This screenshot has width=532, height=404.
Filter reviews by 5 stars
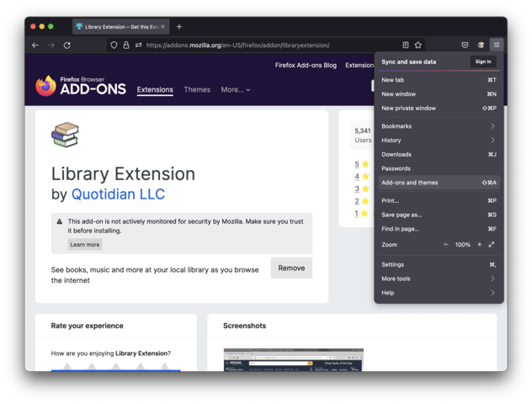(x=362, y=164)
